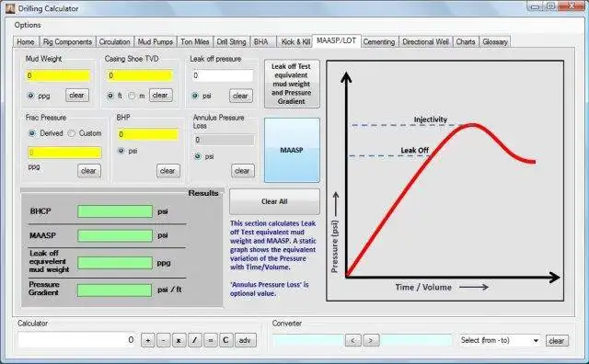The width and height of the screenshot is (589, 364).
Task: Click the Frac Pressure input field
Action: click(64, 153)
